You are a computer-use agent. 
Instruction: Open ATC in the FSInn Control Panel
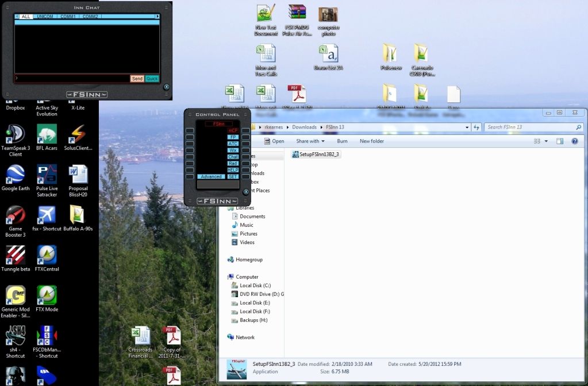pos(233,144)
